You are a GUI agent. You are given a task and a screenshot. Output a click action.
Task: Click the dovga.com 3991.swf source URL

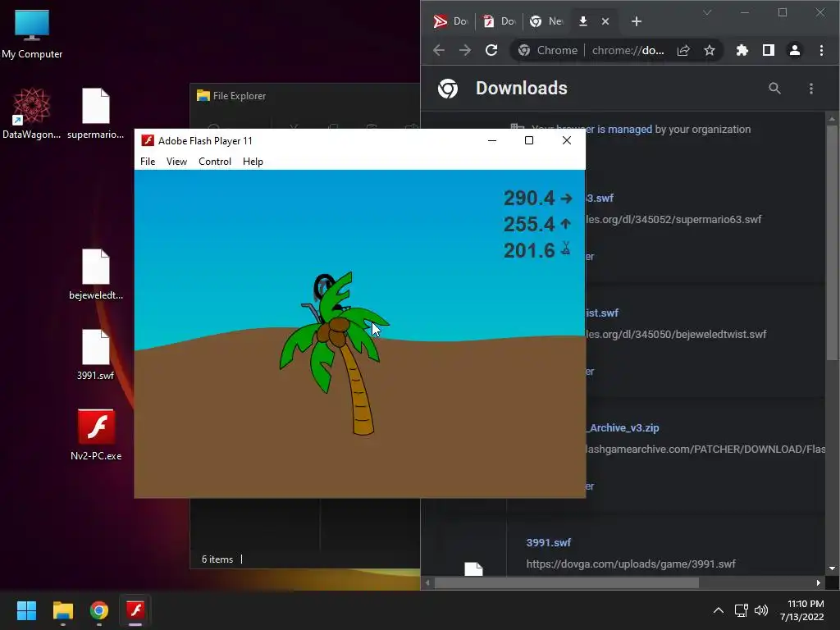pos(631,564)
